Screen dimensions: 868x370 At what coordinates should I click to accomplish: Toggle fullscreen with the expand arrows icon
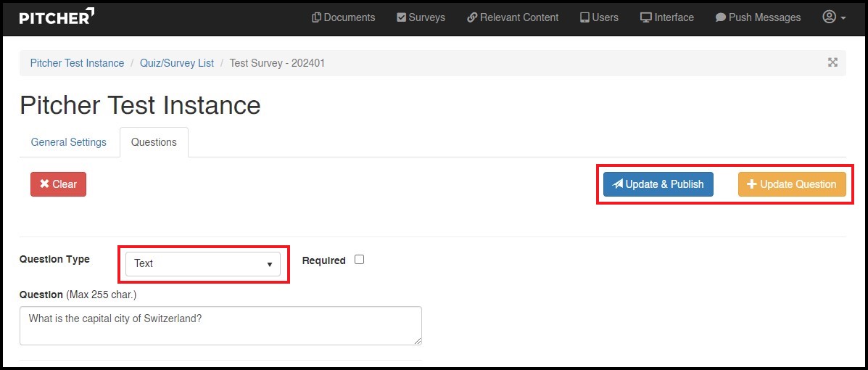832,62
